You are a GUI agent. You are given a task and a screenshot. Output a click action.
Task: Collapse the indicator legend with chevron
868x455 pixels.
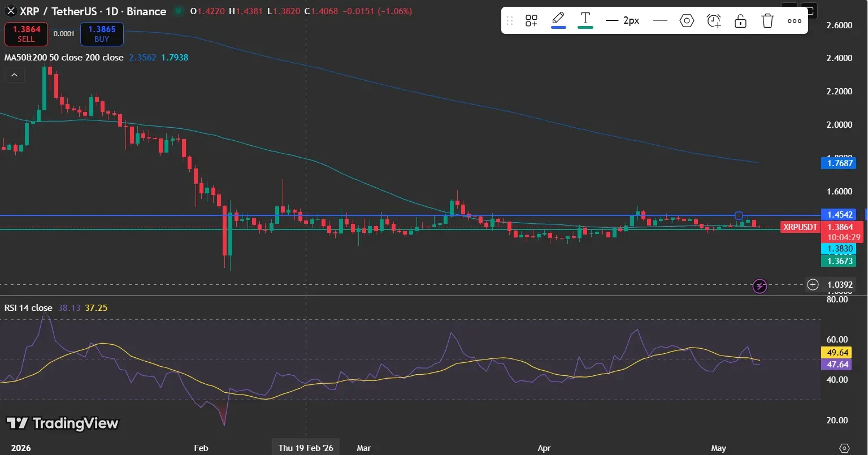tap(14, 75)
